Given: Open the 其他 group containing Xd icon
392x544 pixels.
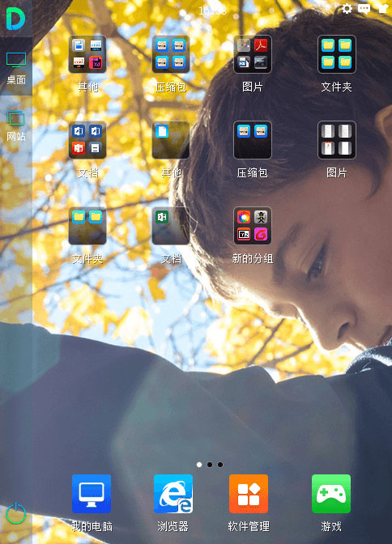Looking at the screenshot, I should pyautogui.click(x=87, y=54).
